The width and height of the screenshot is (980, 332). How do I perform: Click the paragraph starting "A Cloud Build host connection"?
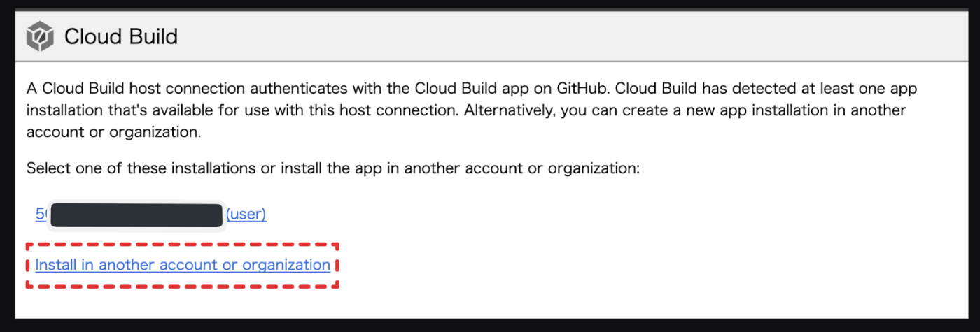[472, 110]
